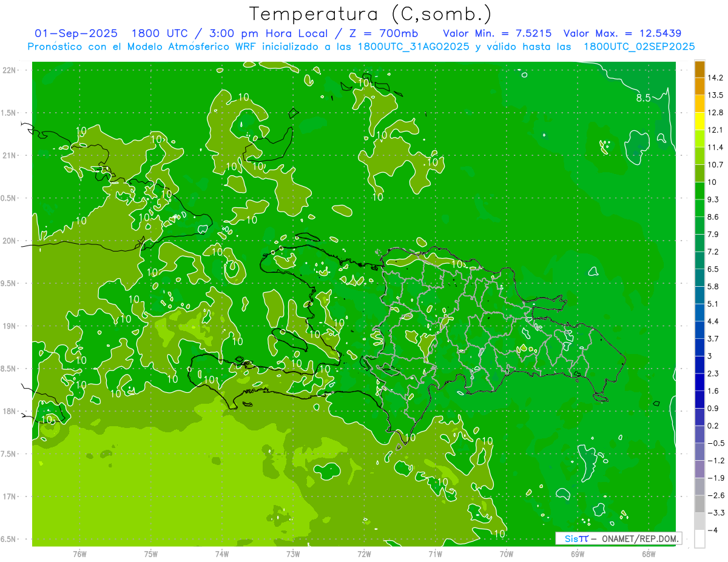Click the gray legend swatch between -2.6 and -1.9
This screenshot has height=562, width=728.
click(699, 487)
